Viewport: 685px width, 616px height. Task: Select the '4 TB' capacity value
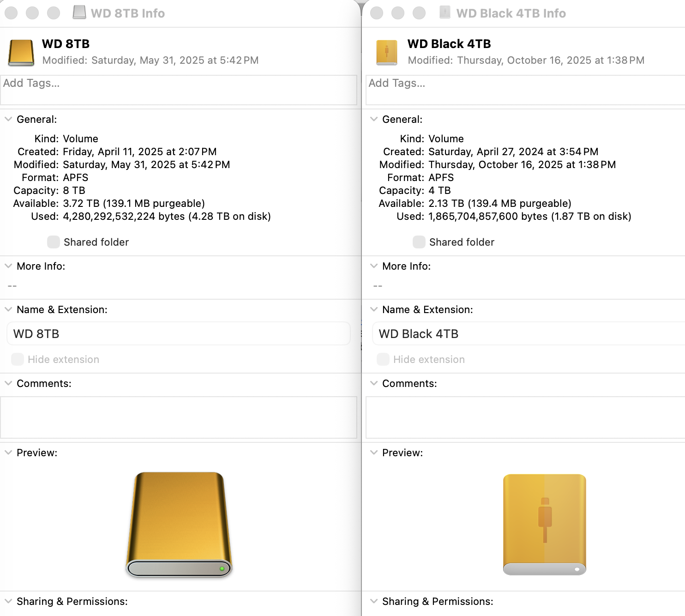[x=440, y=190]
